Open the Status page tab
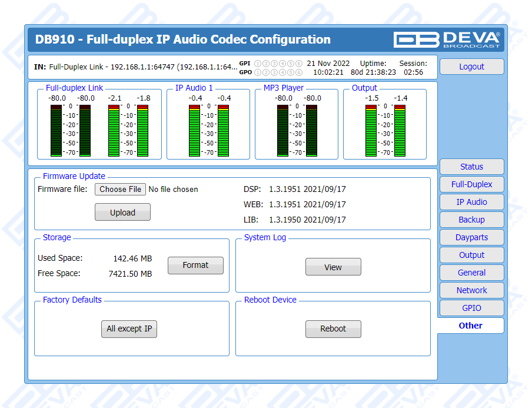This screenshot has height=408, width=532. pyautogui.click(x=471, y=167)
